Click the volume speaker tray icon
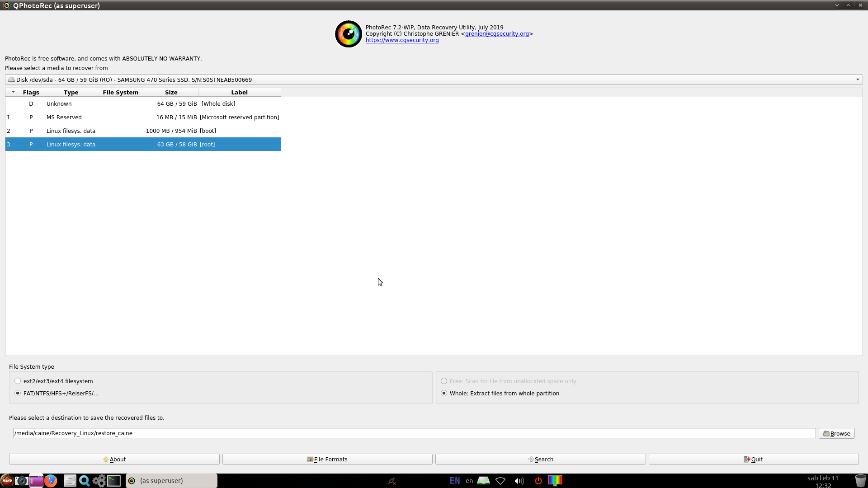Screen dimensions: 868x488 (519, 481)
